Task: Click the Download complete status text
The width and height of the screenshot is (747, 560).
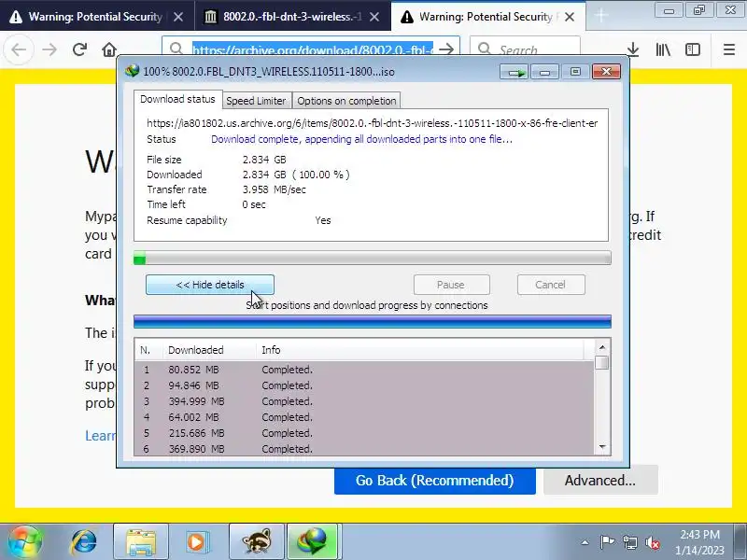Action: click(361, 139)
